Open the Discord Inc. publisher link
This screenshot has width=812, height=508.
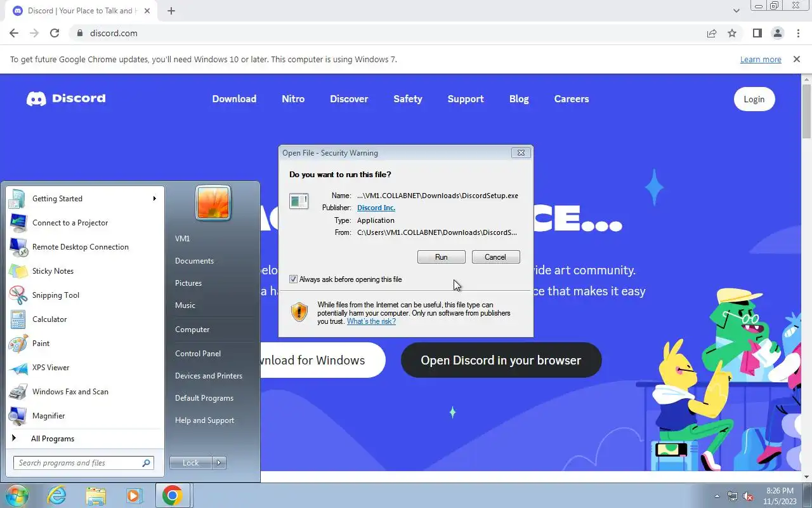(x=376, y=208)
